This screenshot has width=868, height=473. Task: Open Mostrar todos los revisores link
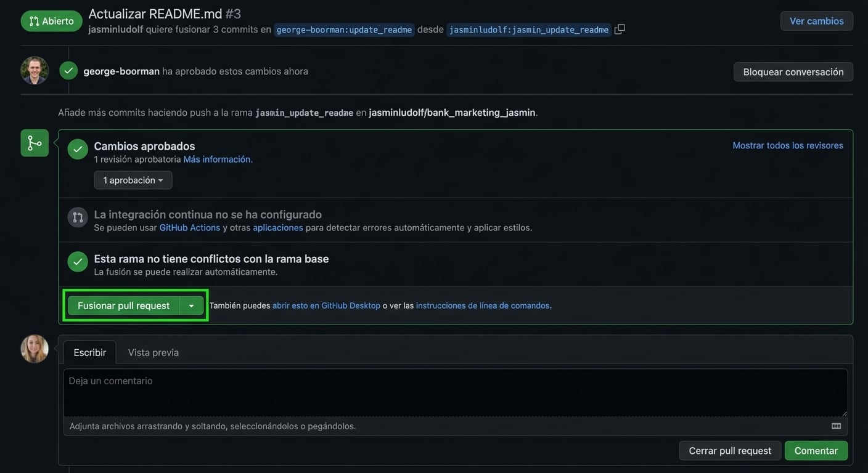coord(788,145)
